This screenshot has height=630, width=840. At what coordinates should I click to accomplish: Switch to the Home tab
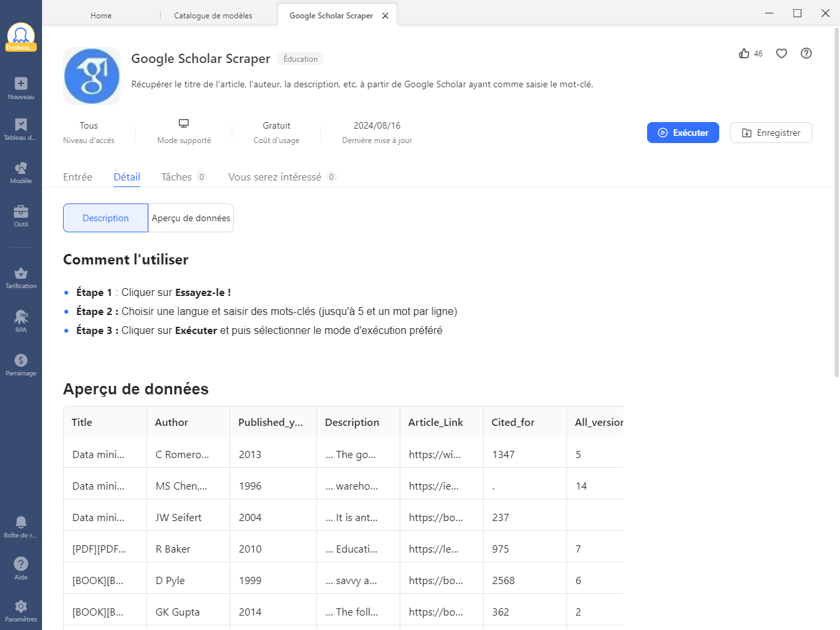coord(101,16)
